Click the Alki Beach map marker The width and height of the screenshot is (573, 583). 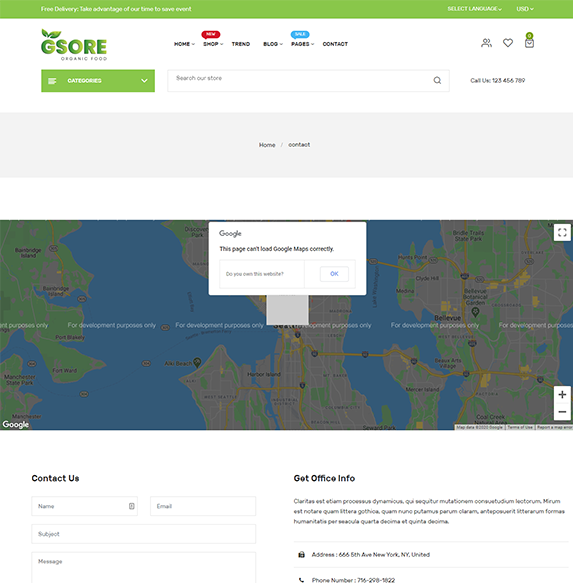tap(197, 362)
